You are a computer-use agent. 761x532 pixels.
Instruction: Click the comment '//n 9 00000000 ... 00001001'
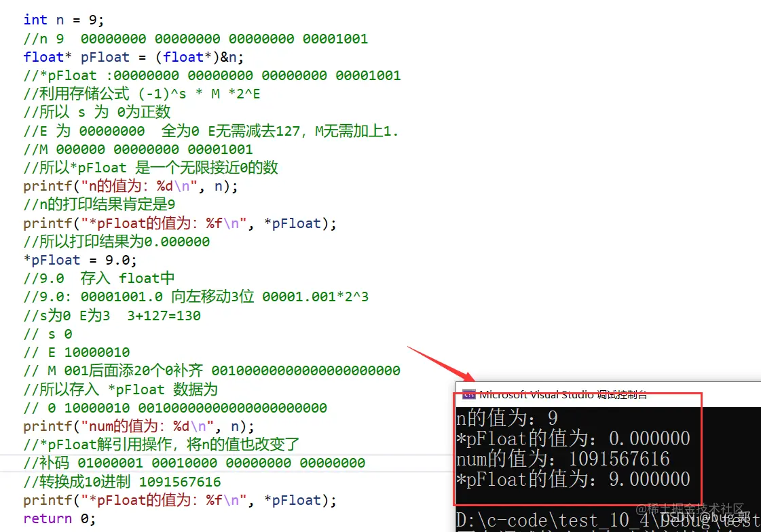click(196, 38)
